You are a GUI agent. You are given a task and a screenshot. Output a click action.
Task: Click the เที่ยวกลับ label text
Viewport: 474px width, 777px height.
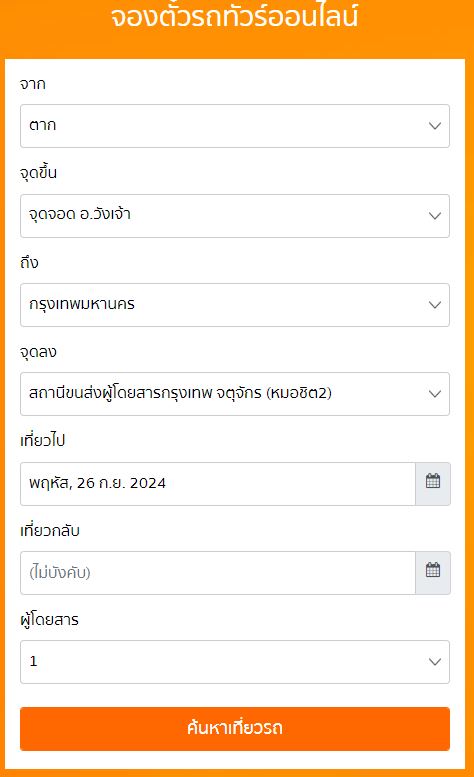pos(50,530)
